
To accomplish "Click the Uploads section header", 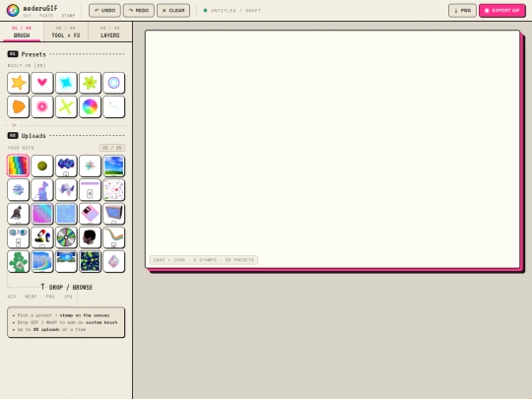I will point(66,136).
